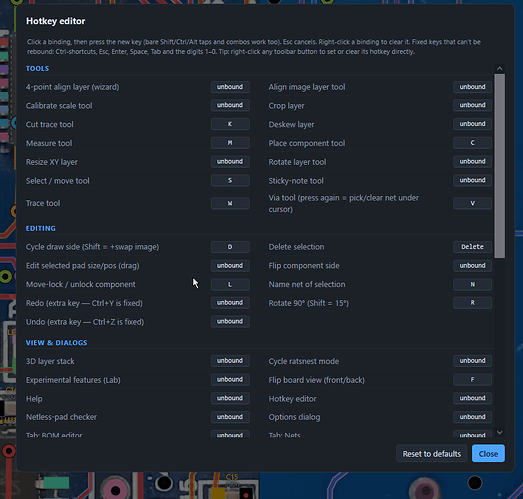The image size is (523, 499).
Task: Set a binding for Rotate layer tool
Action: click(x=472, y=161)
